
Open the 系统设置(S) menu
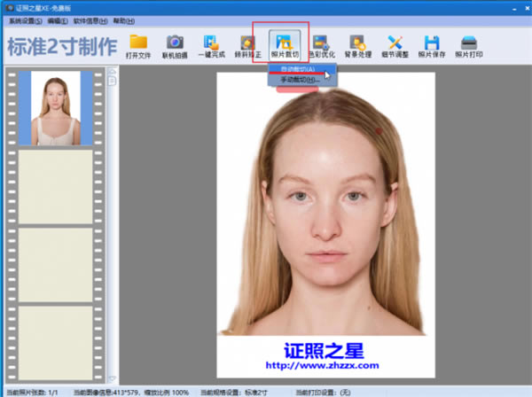26,21
